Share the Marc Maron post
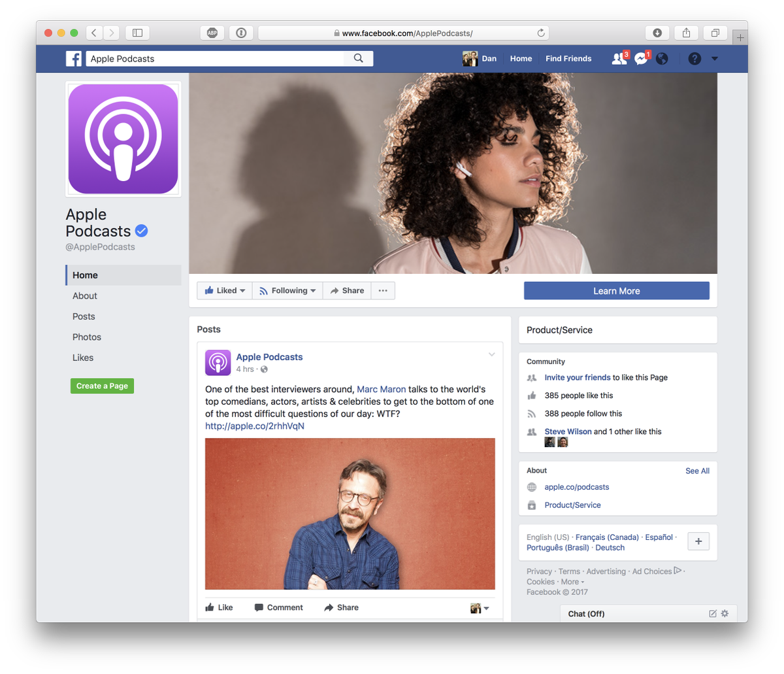This screenshot has height=674, width=784. pyautogui.click(x=341, y=607)
